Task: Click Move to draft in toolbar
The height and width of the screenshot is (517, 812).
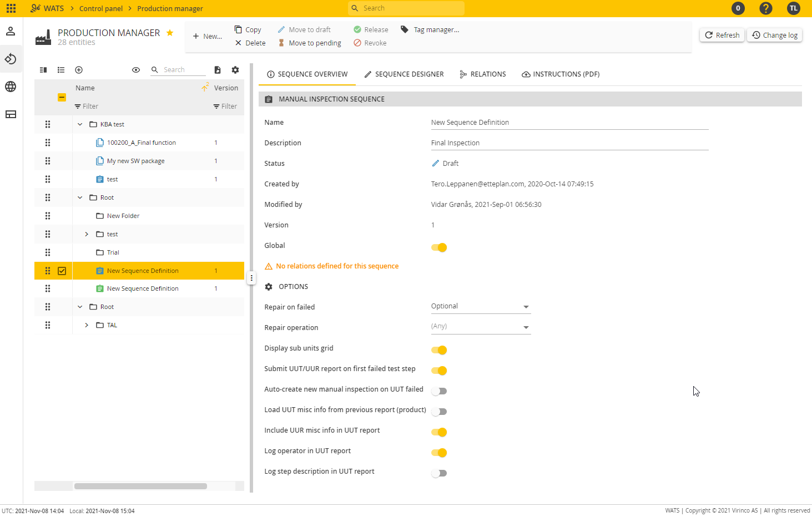Action: point(304,29)
